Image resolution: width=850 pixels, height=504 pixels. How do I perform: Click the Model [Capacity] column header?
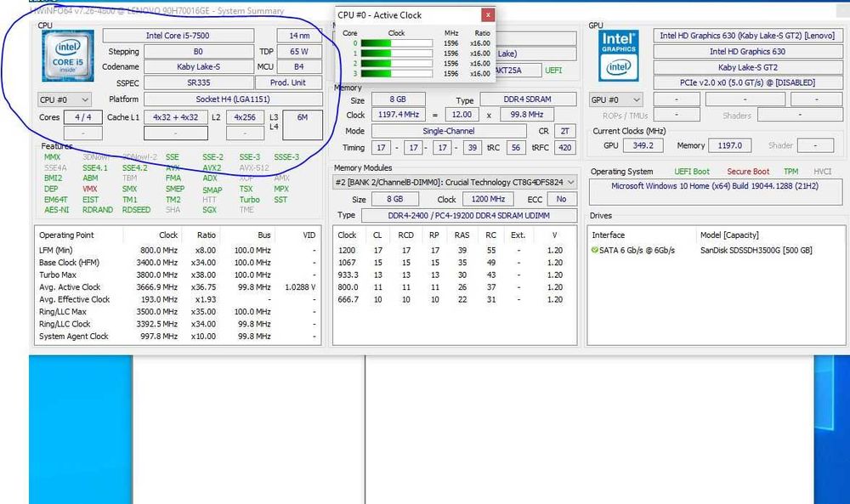point(729,235)
